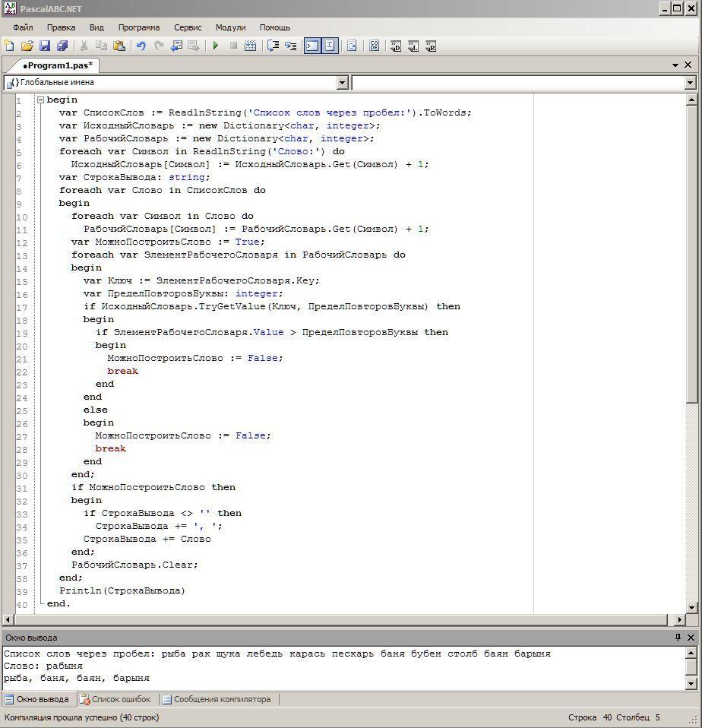Open the Программа menu
702x728 pixels.
click(x=139, y=27)
